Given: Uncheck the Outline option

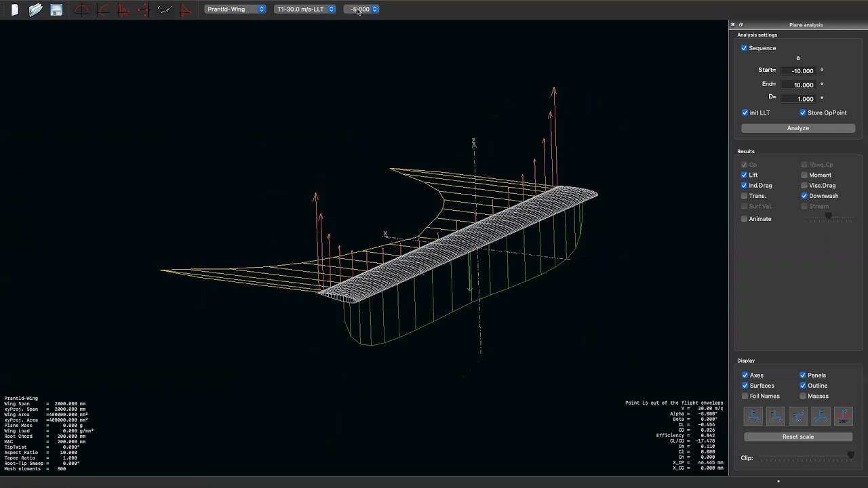Looking at the screenshot, I should click(x=803, y=386).
